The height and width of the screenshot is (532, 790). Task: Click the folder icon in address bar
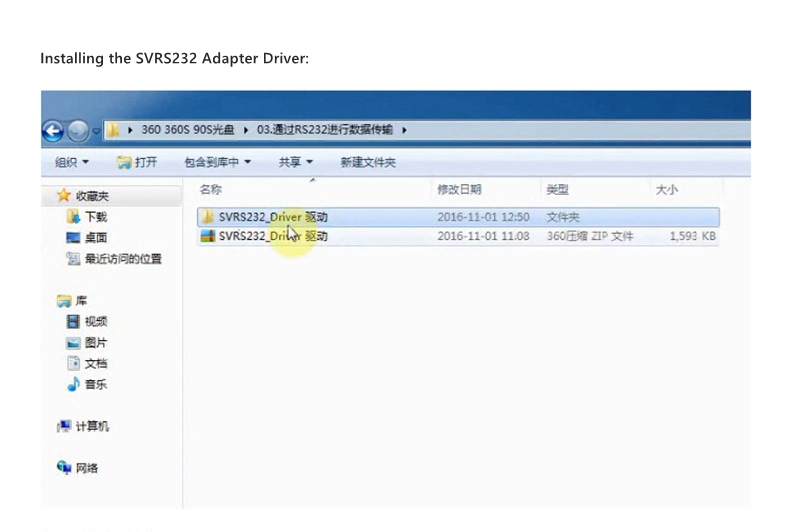pos(113,130)
